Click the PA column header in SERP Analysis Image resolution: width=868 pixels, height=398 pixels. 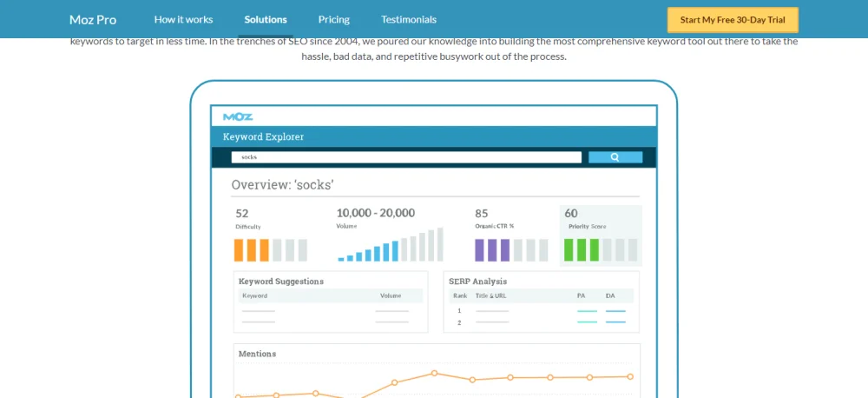pos(581,296)
